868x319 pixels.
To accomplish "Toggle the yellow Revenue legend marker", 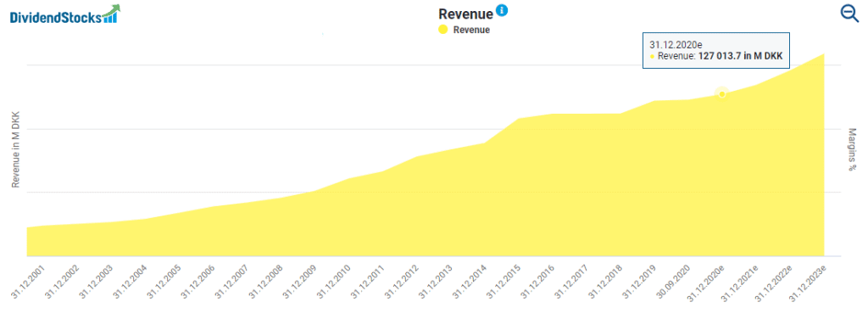I will [x=442, y=30].
